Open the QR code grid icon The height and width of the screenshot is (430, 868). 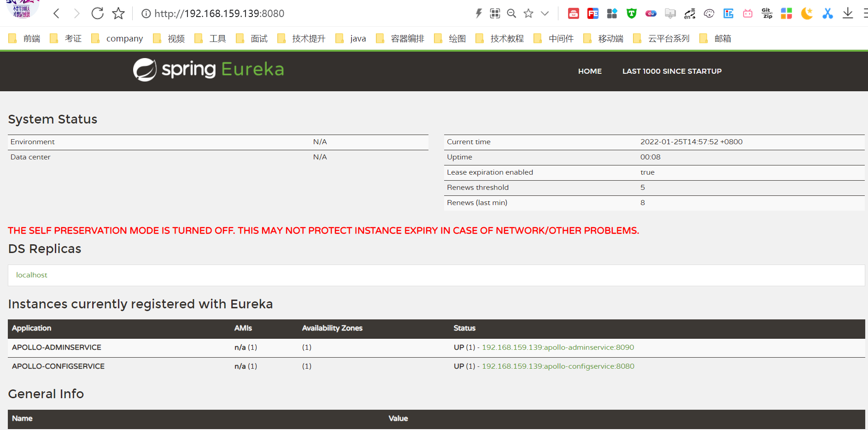(495, 13)
